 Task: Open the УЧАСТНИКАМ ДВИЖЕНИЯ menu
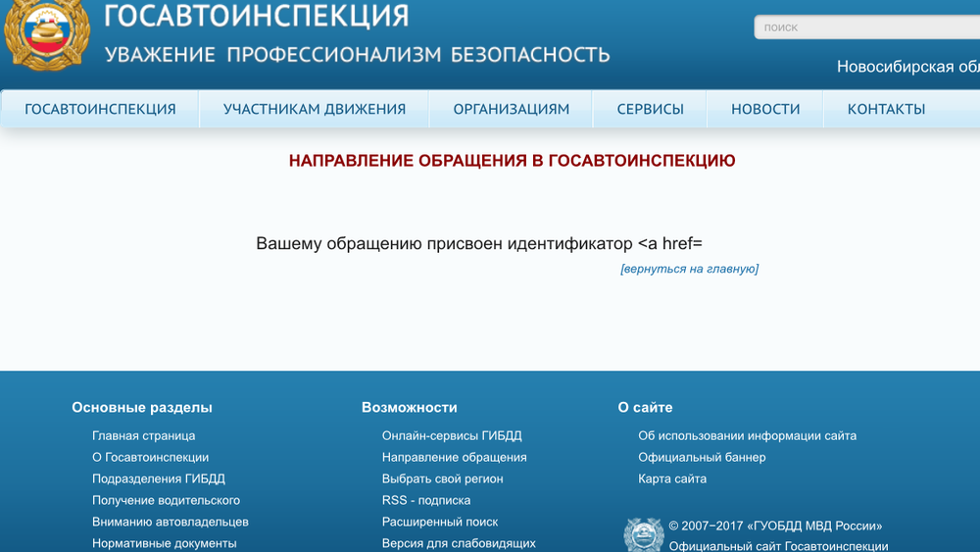[314, 110]
